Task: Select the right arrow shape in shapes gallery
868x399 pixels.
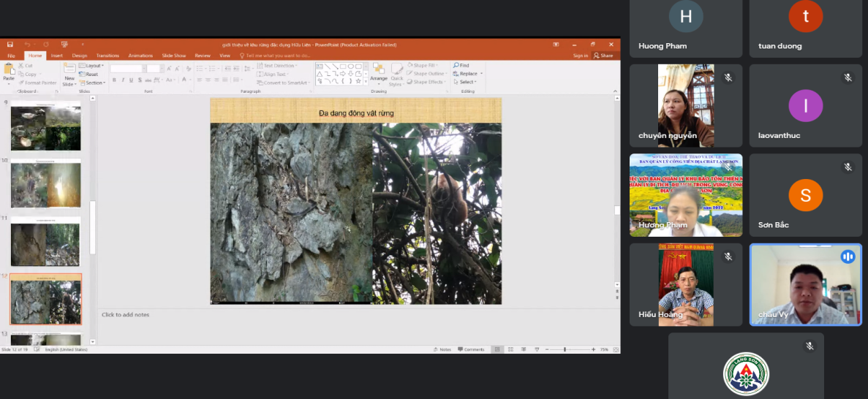Action: click(343, 74)
